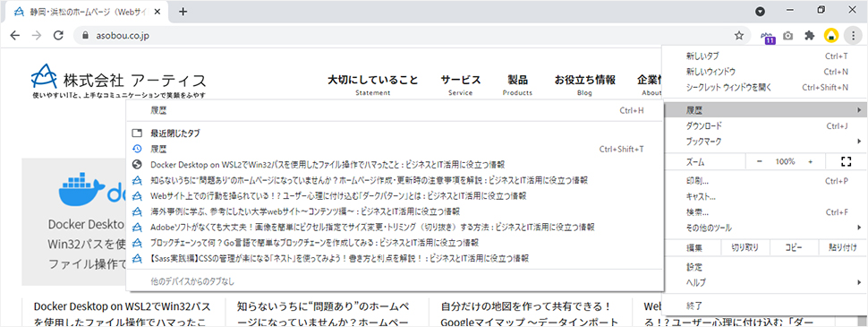
Task: Open the yellow profile avatar icon
Action: (831, 36)
